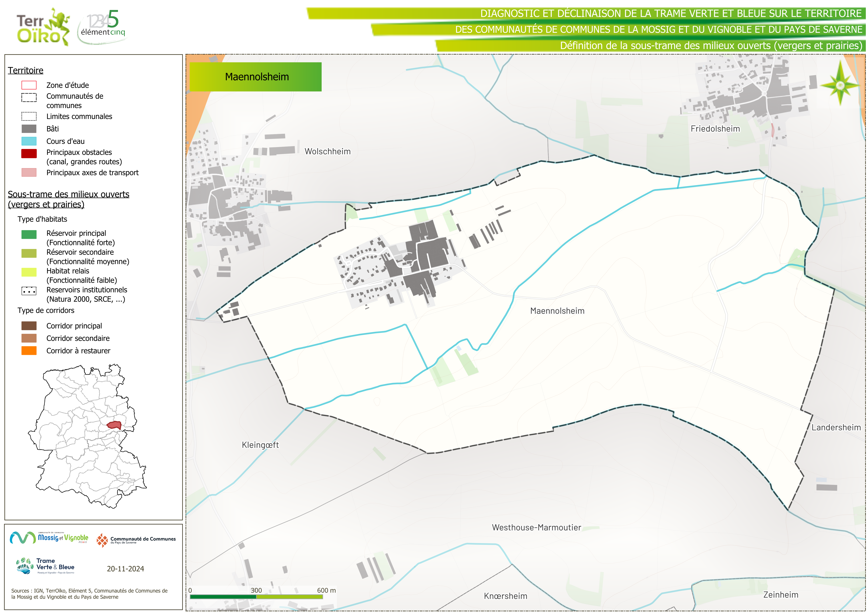Click the green compass rose icon
This screenshot has height=614, width=868.
840,85
